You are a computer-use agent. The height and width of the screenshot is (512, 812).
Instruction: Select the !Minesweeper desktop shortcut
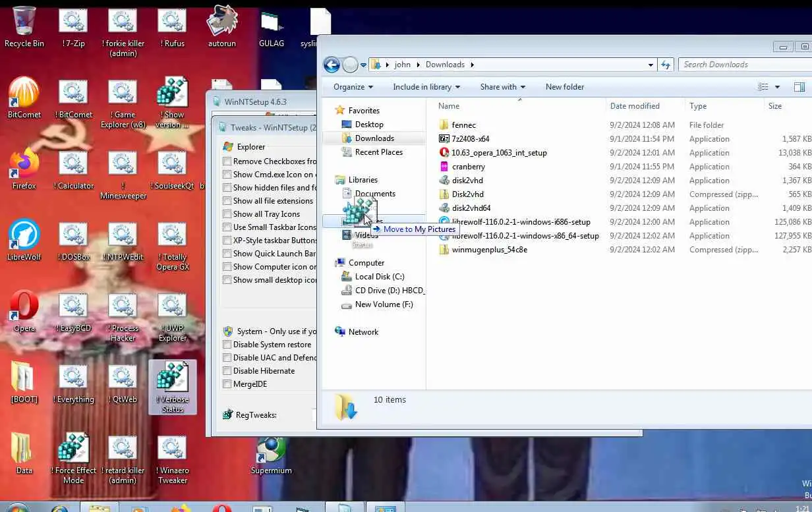tap(123, 175)
